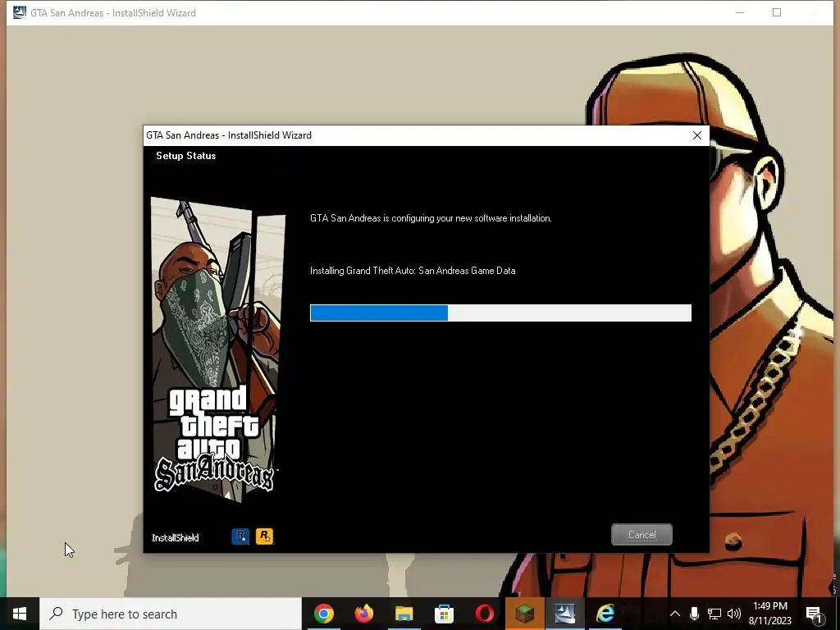Click the GTA San Andreas cover artwork

(x=217, y=348)
